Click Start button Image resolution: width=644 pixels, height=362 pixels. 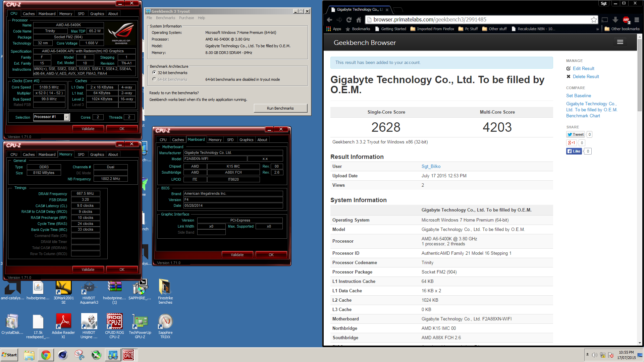pyautogui.click(x=9, y=355)
